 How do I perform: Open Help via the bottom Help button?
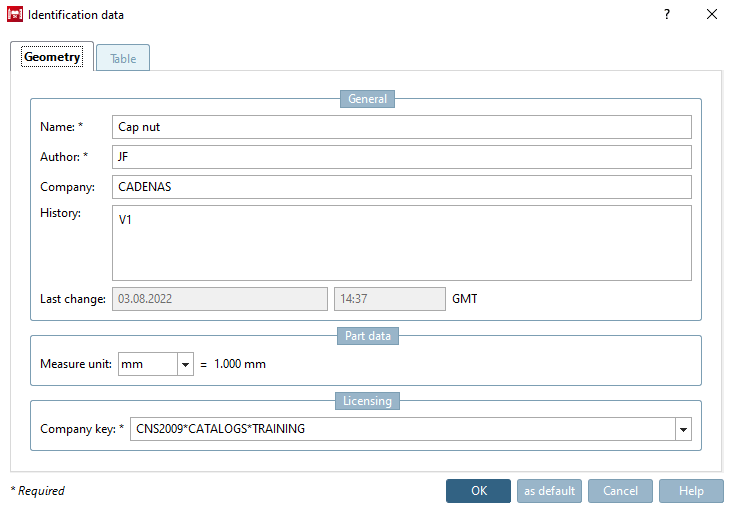pyautogui.click(x=691, y=491)
